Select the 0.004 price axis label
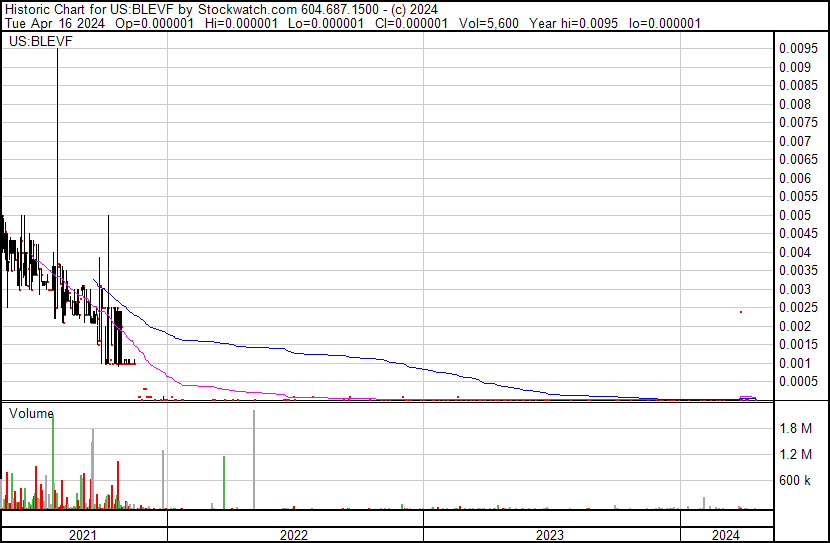Image resolution: width=830 pixels, height=543 pixels. pyautogui.click(x=795, y=252)
